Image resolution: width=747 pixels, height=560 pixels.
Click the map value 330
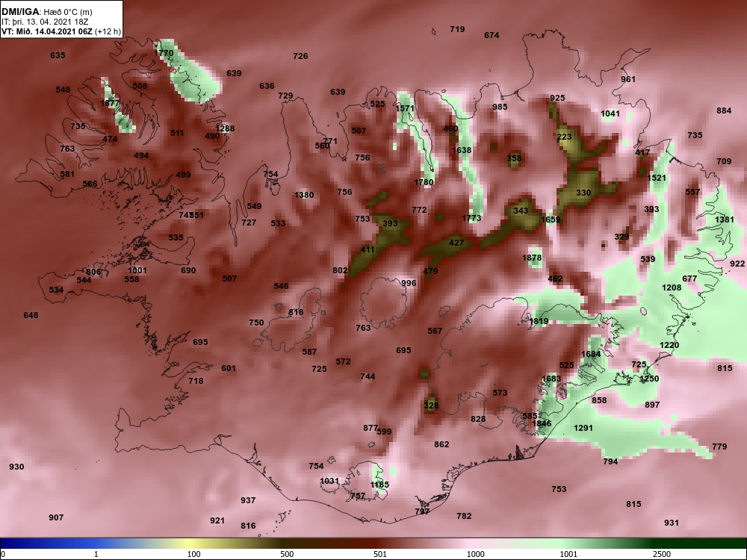[583, 193]
